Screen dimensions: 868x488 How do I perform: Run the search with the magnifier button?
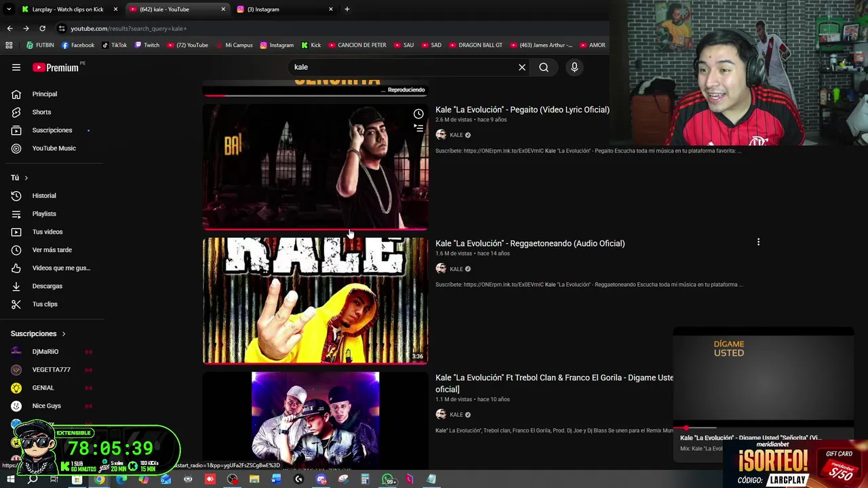[x=544, y=67]
